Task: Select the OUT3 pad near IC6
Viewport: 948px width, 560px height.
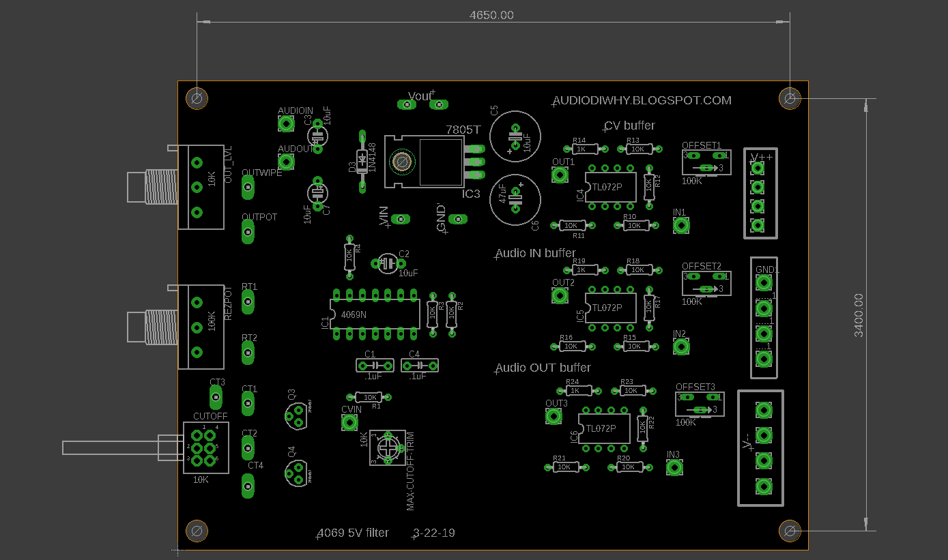Action: click(556, 416)
